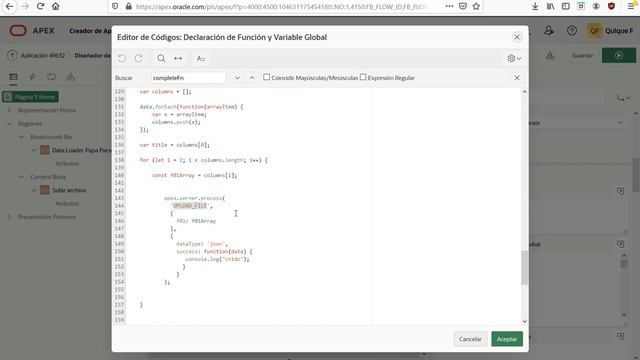Click the editor vertical scrollbar thumb

(x=524, y=267)
